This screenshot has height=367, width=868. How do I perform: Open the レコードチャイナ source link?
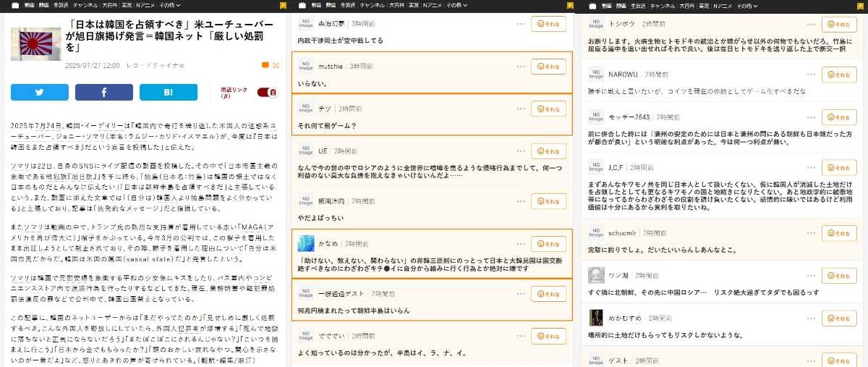tap(165, 66)
